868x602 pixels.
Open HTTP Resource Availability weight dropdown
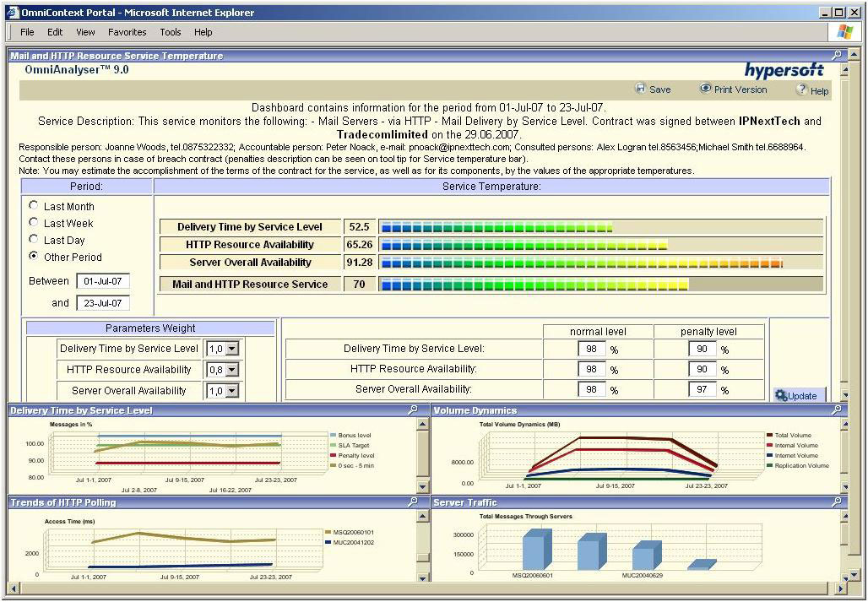(232, 370)
